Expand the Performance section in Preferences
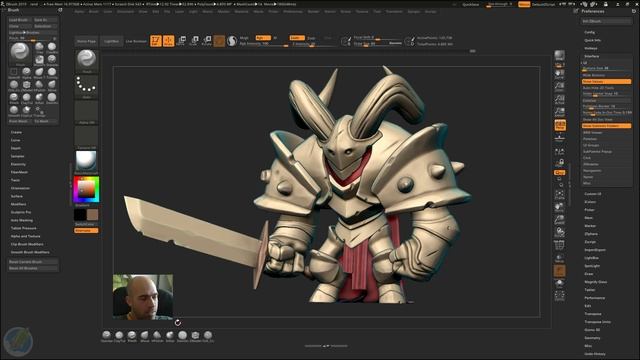Screen dimensions: 640x360 tap(594, 298)
